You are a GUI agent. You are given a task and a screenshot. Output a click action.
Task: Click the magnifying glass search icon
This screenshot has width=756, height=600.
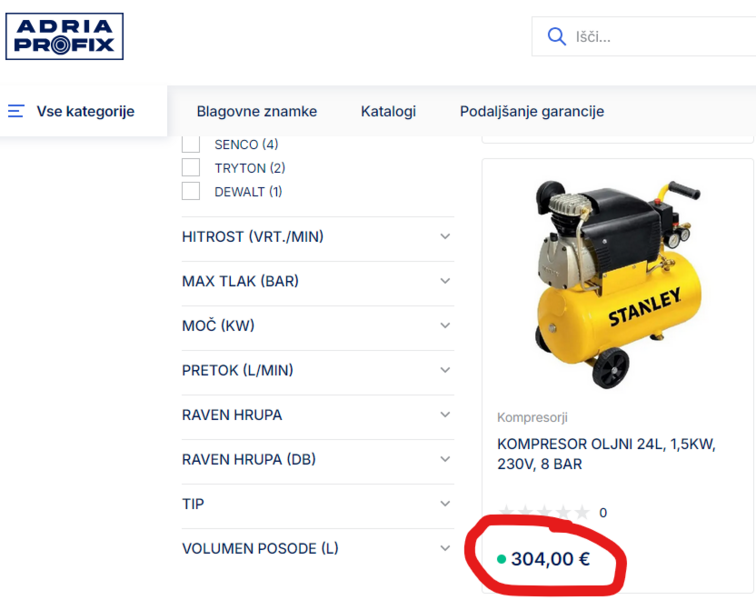pos(556,37)
